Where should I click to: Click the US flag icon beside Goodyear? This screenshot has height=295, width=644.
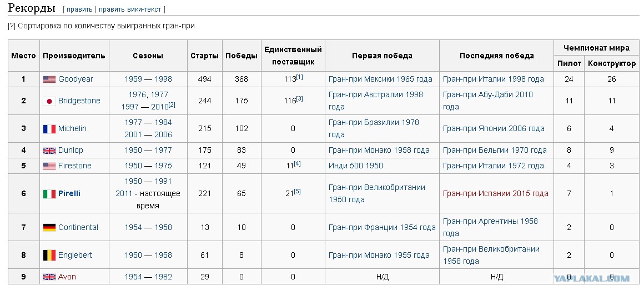pos(49,79)
